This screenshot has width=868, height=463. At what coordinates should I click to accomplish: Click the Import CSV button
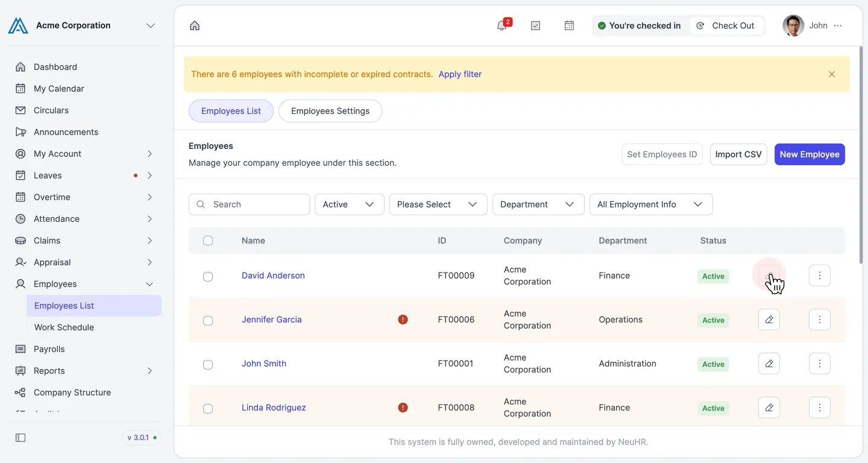point(738,154)
